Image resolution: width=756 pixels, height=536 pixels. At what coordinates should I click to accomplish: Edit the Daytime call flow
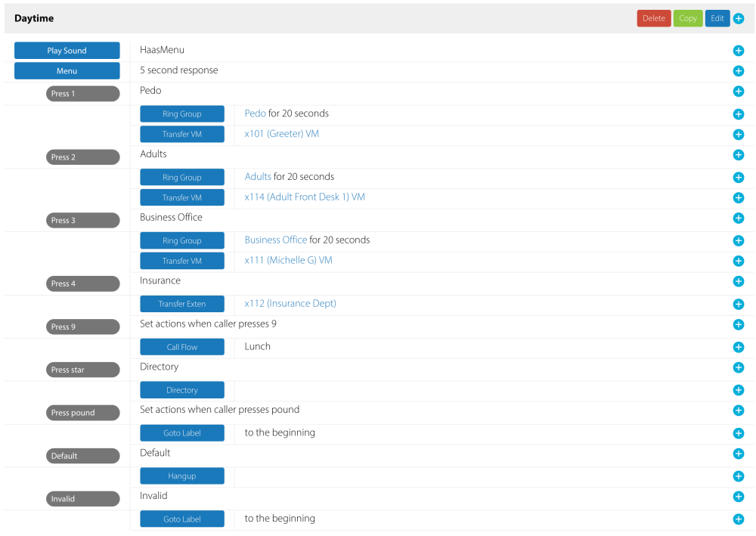[x=717, y=19]
